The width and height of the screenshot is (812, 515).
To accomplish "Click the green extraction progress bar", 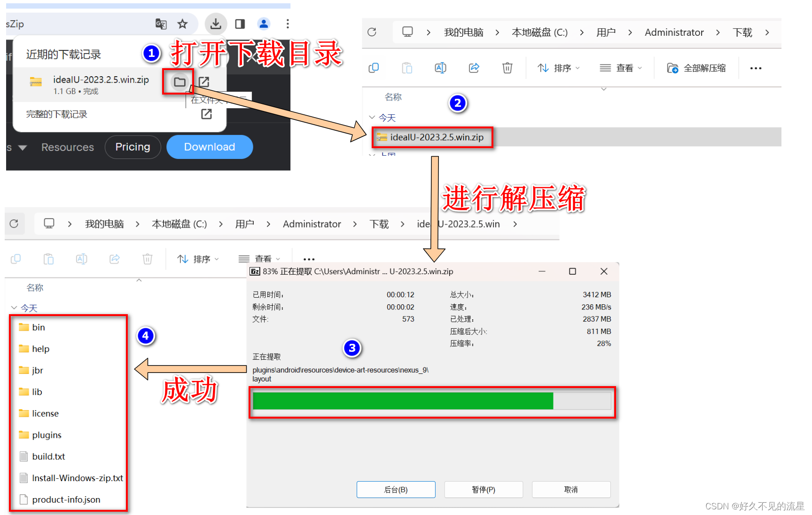I will point(432,401).
